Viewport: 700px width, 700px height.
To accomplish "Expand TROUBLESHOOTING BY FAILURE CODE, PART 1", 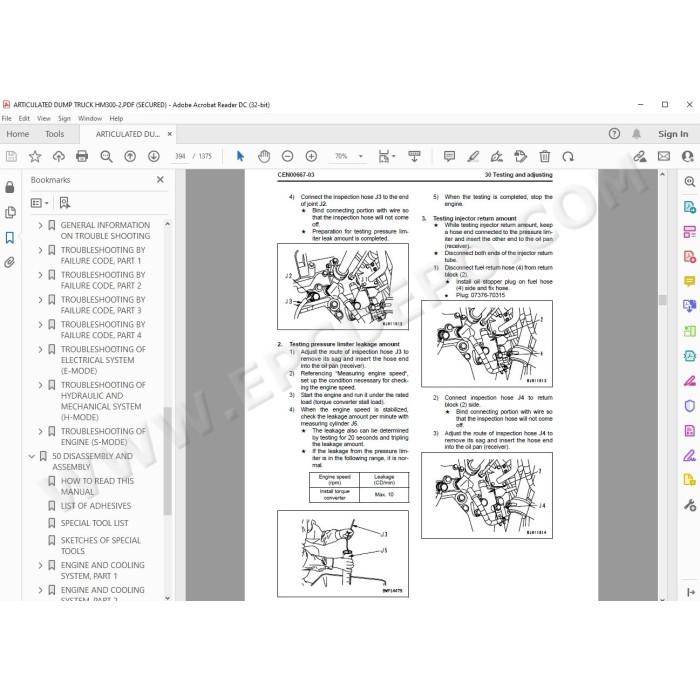I will 40,250.
